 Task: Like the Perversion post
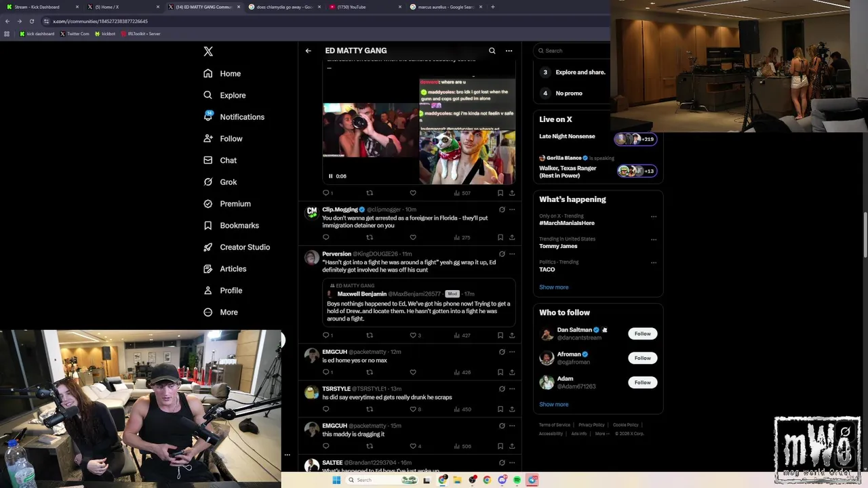413,335
